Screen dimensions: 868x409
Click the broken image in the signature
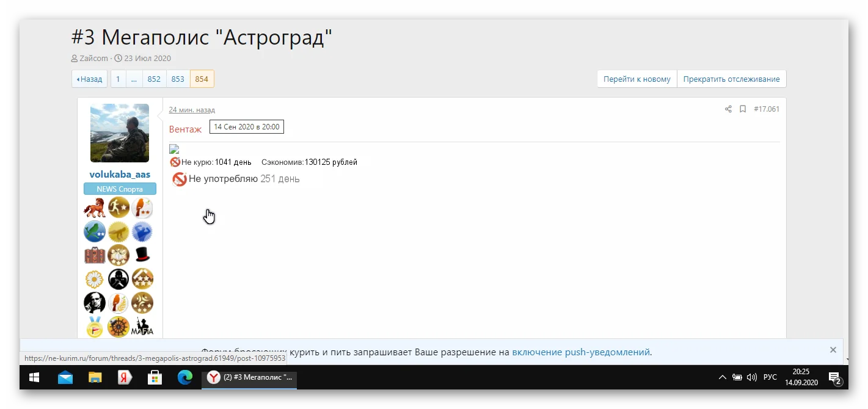coord(174,149)
